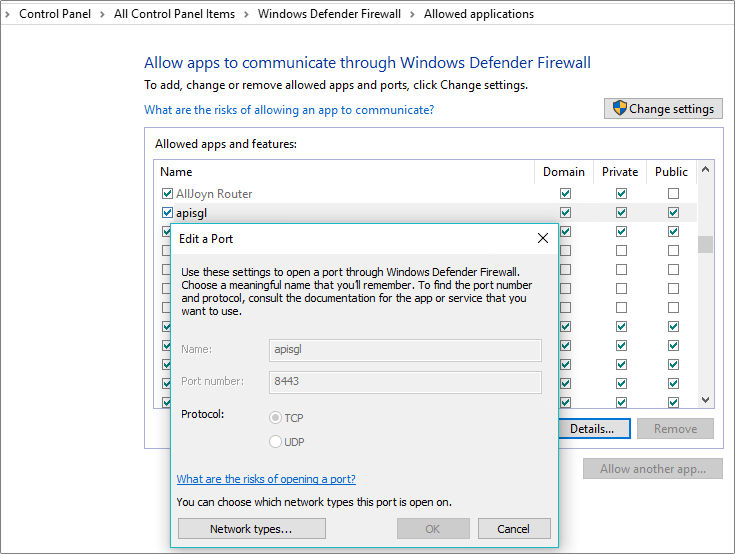
Task: Click the Change settings button
Action: 663,108
